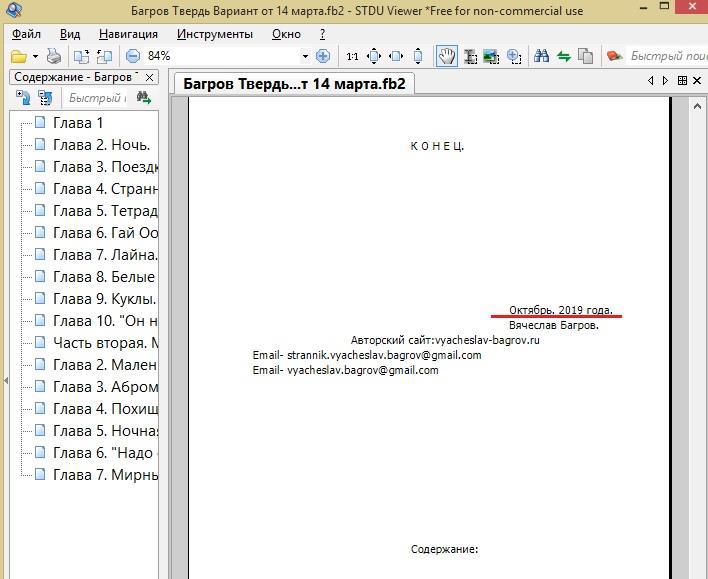Image resolution: width=708 pixels, height=579 pixels.
Task: Select the fit page height icon
Action: [x=418, y=57]
